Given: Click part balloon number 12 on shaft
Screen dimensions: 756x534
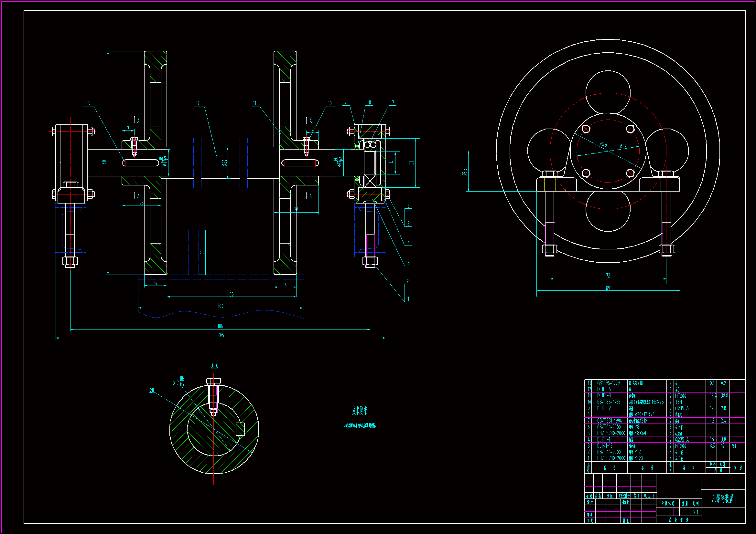Looking at the screenshot, I should [x=198, y=103].
